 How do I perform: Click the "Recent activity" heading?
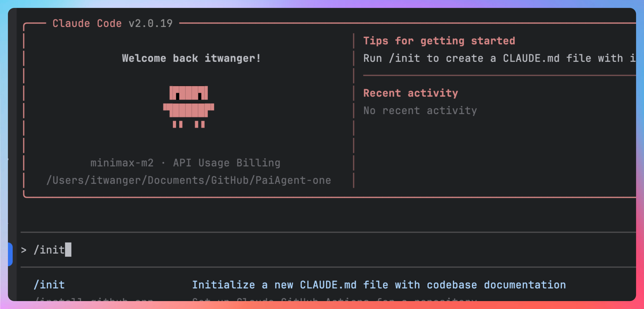[x=410, y=93]
